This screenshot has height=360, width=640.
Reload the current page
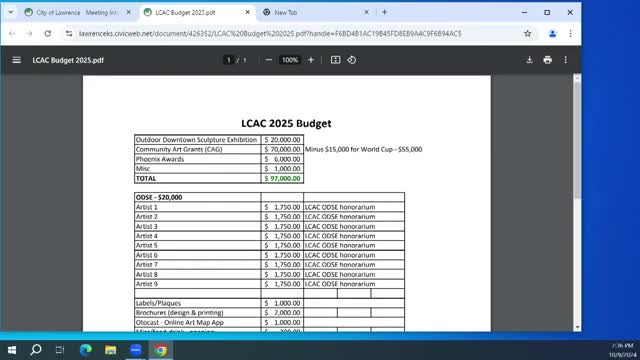(48, 33)
